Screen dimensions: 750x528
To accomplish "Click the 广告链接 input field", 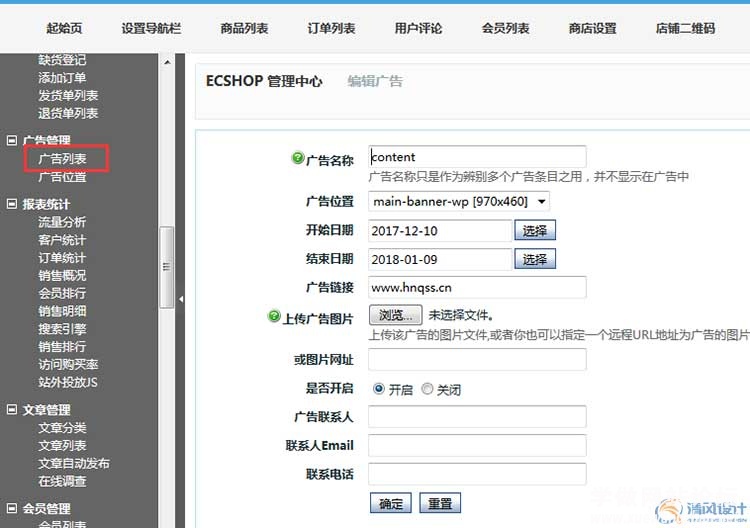I will 477,287.
